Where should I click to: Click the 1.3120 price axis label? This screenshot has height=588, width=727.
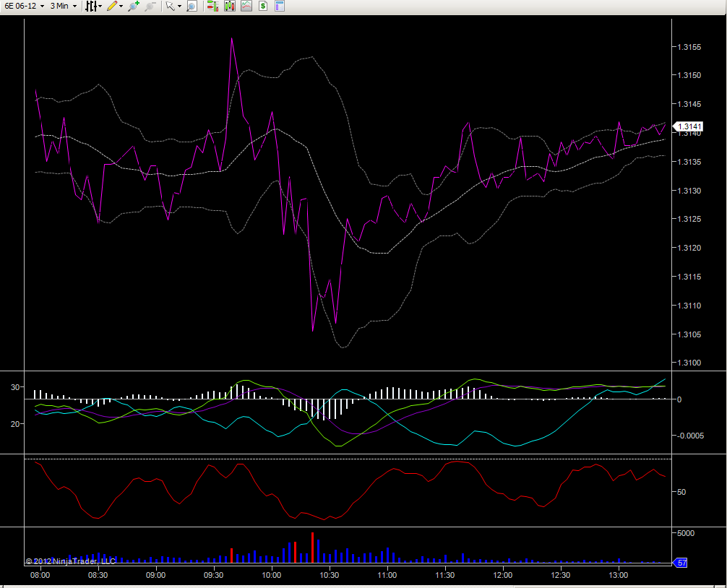[x=689, y=248]
